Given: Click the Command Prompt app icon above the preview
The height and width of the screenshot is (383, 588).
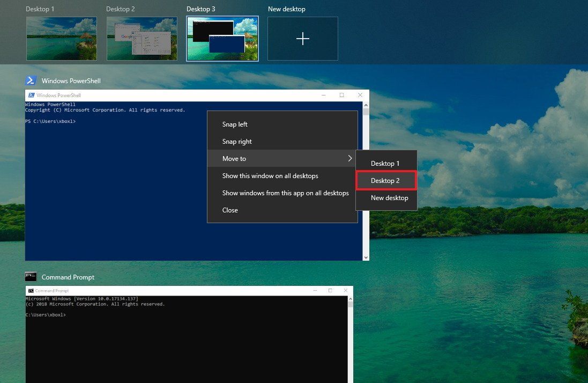Looking at the screenshot, I should 31,277.
